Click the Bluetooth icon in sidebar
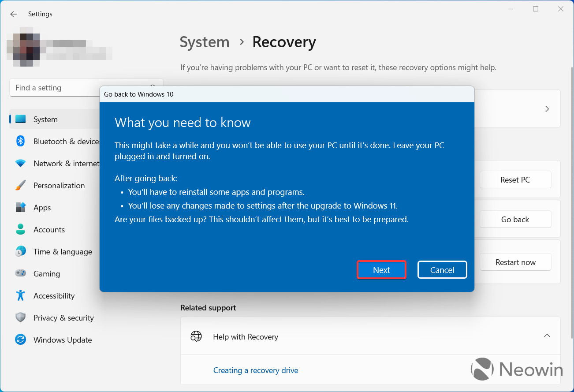Viewport: 574px width, 392px height. [21, 142]
